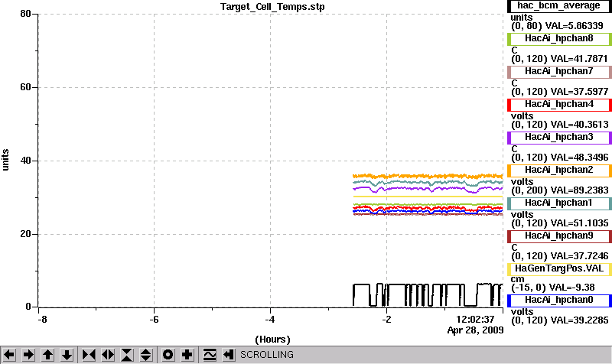
Task: Shift the plot up with up-arrow button
Action: 47,355
